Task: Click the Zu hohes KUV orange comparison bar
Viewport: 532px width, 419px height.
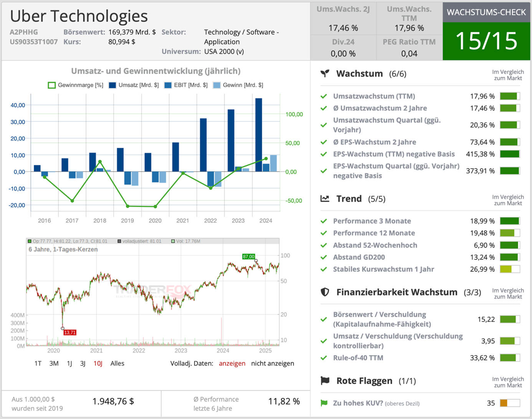Action: [510, 403]
